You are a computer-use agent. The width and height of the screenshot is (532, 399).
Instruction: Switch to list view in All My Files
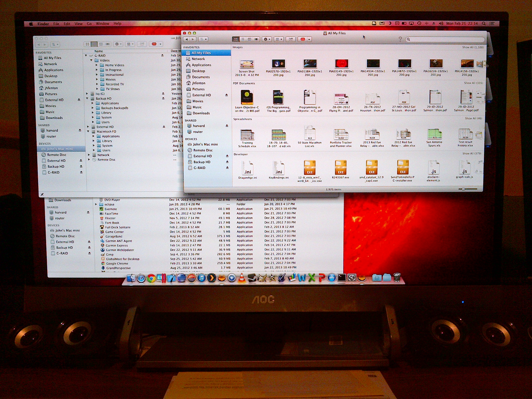click(243, 39)
